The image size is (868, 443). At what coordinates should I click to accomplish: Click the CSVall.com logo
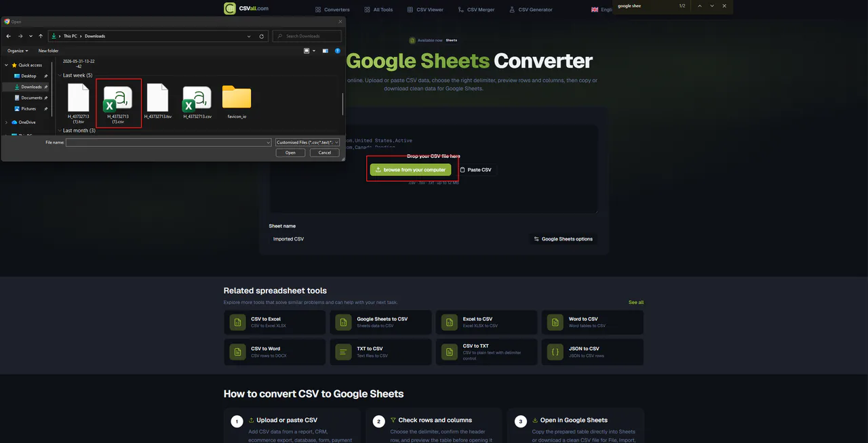tap(246, 9)
